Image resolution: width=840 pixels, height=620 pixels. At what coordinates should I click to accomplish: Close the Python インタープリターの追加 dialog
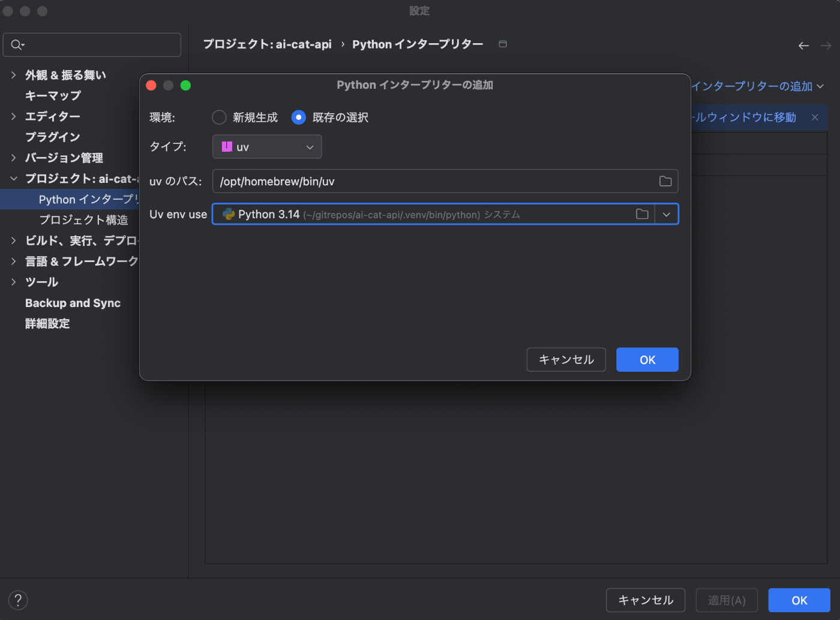tap(151, 85)
